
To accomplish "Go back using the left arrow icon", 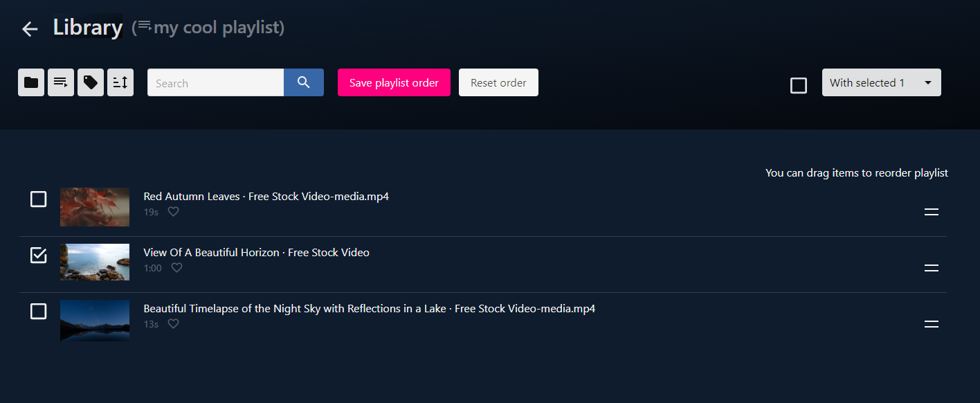I will (30, 29).
